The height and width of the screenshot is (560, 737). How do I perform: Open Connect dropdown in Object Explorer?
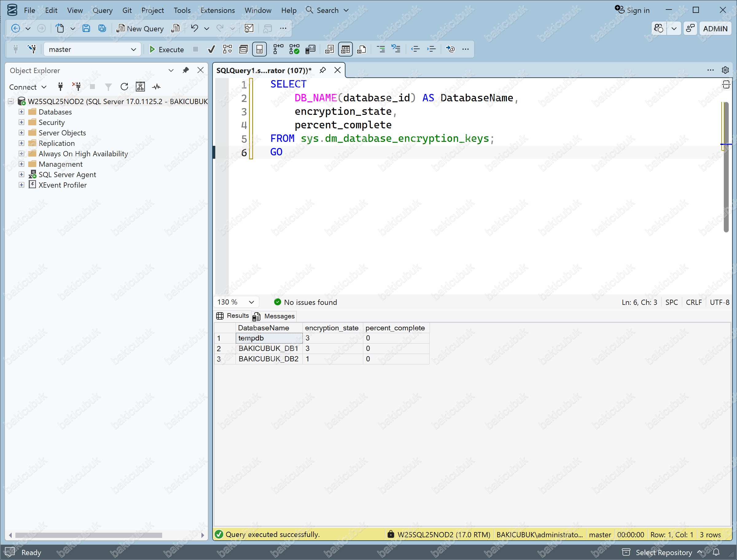pyautogui.click(x=28, y=87)
